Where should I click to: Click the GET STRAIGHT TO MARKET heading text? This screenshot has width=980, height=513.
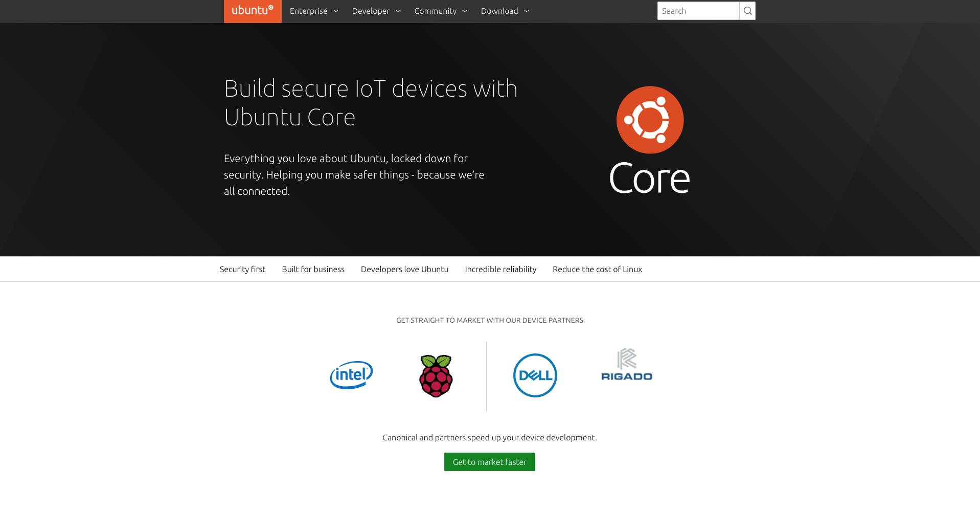point(489,320)
